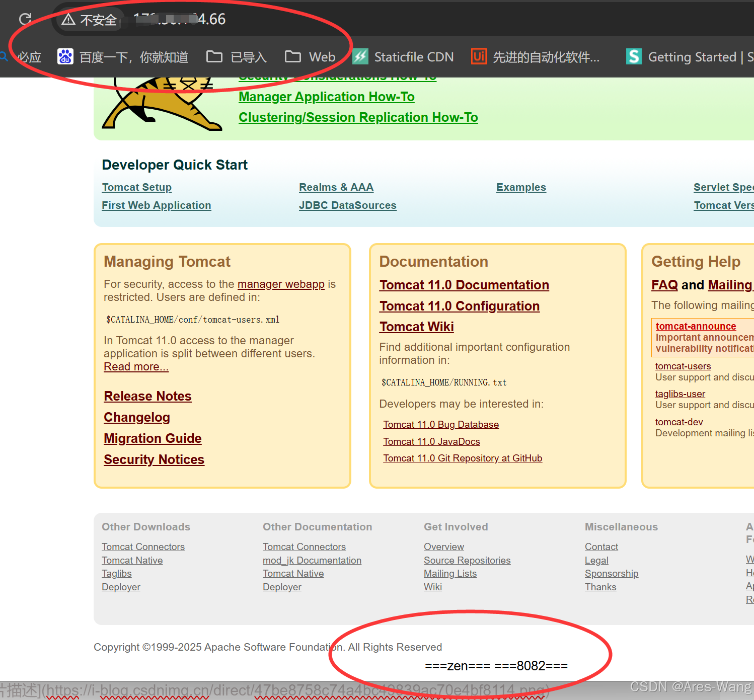The image size is (754, 700).
Task: Open the Tomcat Versions link
Action: [724, 205]
